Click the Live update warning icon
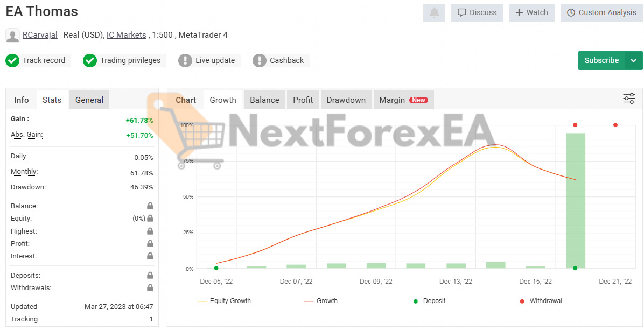Viewport: 644px width, 330px height. (x=185, y=60)
